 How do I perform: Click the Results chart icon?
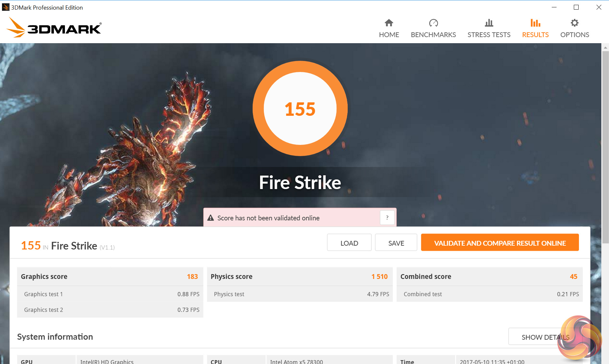coord(535,23)
